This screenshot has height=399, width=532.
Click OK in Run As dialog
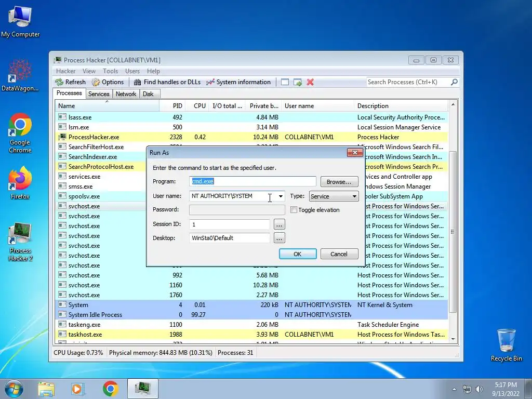point(298,254)
